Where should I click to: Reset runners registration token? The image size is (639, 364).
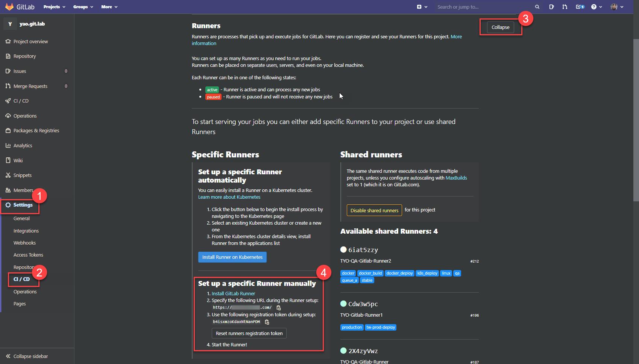pyautogui.click(x=249, y=334)
